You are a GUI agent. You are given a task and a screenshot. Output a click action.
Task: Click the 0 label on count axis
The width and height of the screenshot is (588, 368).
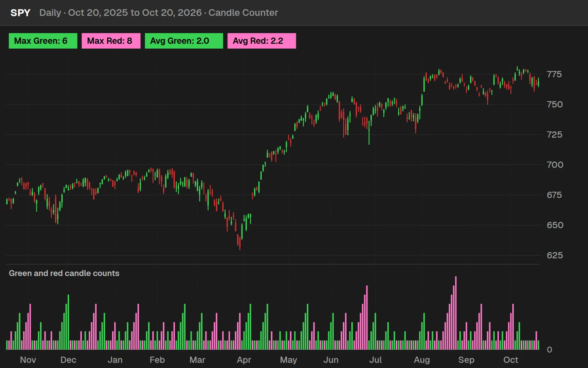coord(549,350)
